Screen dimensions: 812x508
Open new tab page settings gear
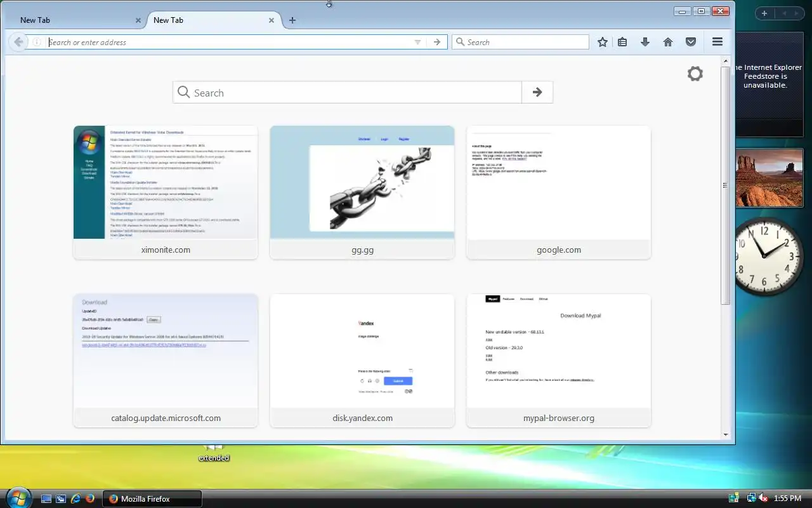(x=695, y=74)
